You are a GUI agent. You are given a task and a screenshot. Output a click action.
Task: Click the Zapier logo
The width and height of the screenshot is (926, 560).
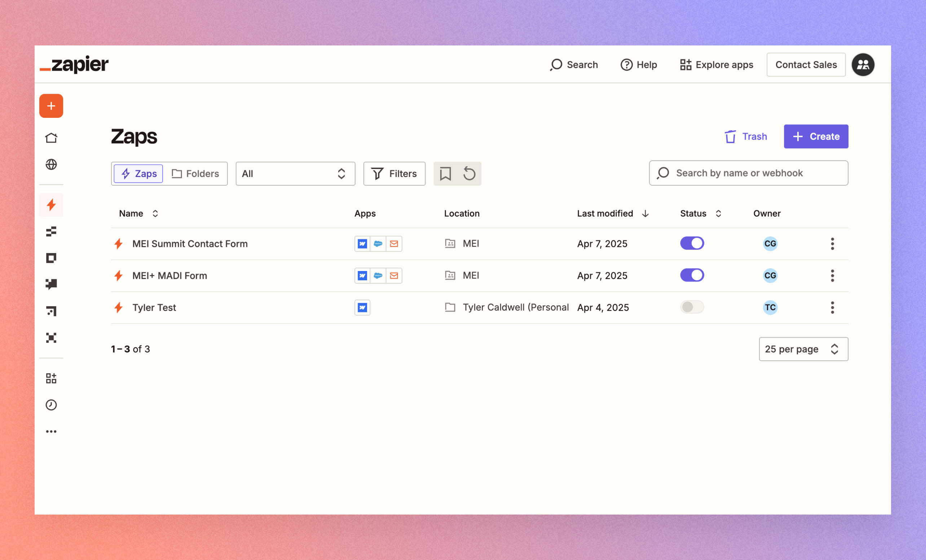tap(74, 65)
